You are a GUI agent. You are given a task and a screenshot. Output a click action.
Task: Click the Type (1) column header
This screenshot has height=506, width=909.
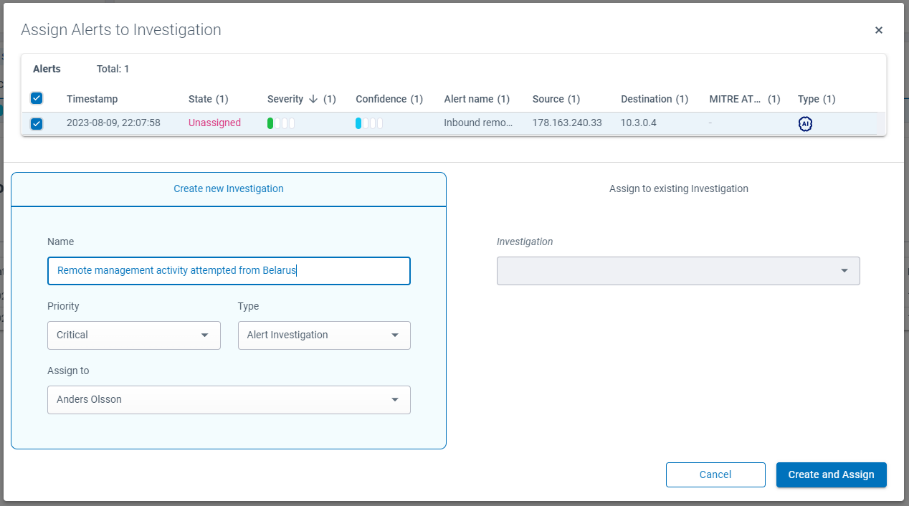click(x=816, y=99)
